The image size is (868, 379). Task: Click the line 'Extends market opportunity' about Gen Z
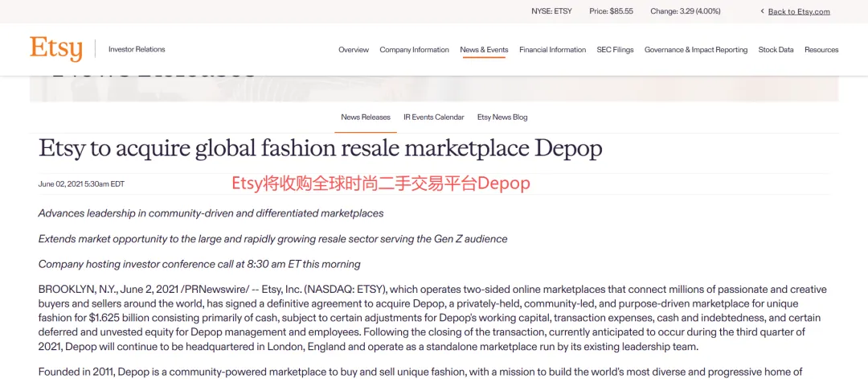click(273, 239)
